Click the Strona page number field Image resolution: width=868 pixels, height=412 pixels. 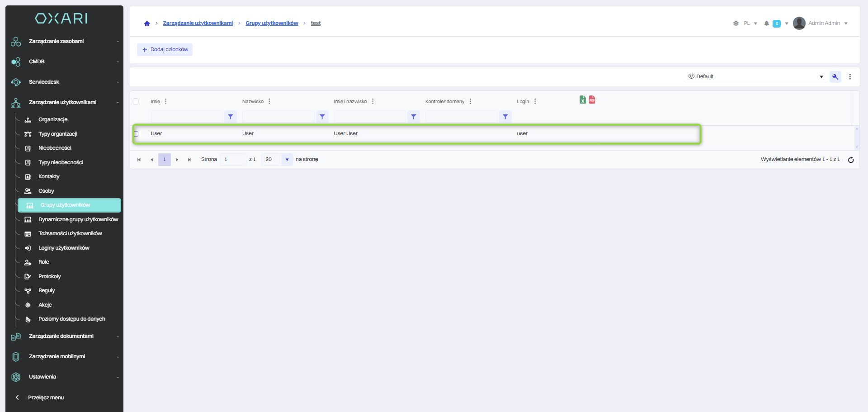(x=232, y=160)
